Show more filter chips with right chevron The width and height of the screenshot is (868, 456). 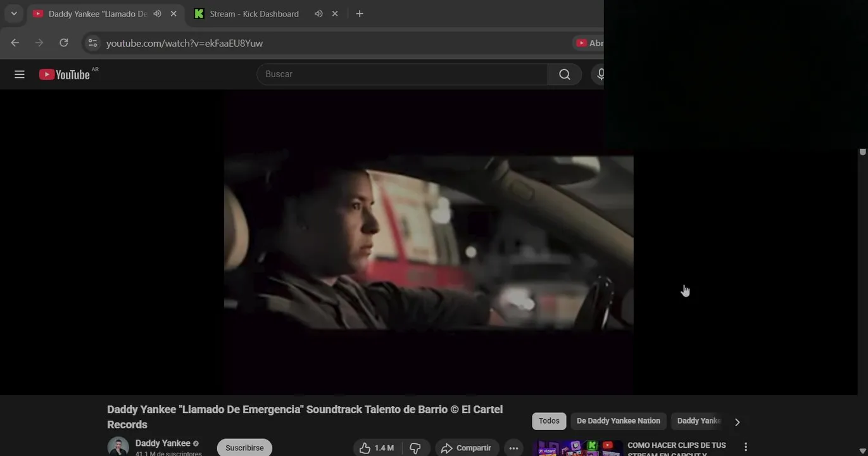point(737,422)
